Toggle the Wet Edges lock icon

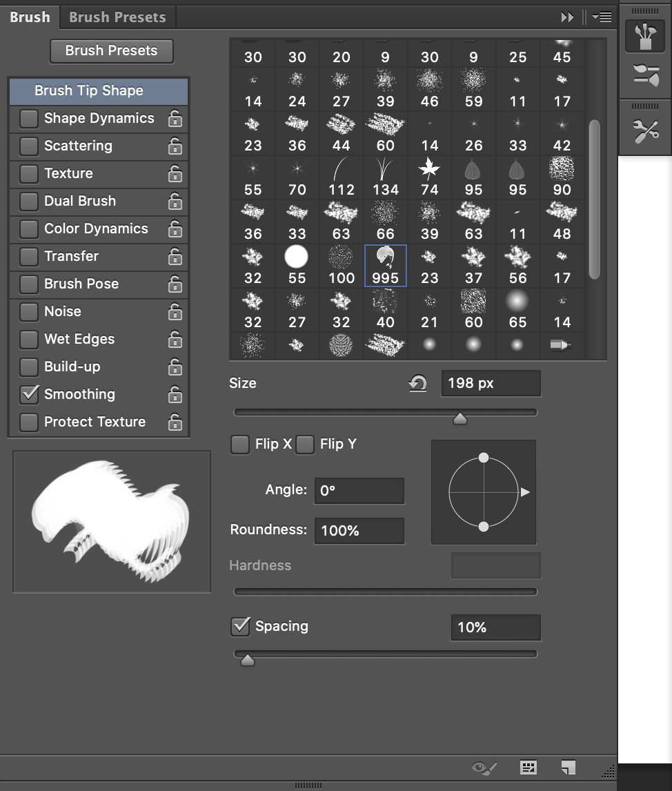click(175, 340)
